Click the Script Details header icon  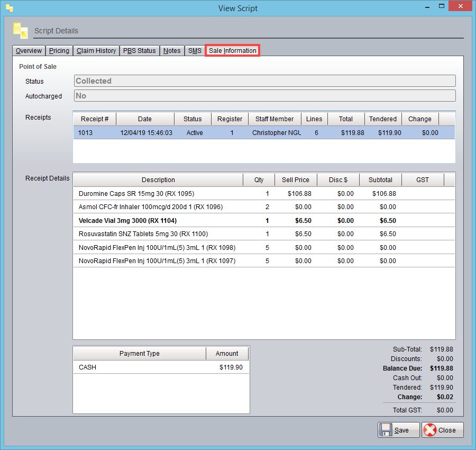(20, 30)
